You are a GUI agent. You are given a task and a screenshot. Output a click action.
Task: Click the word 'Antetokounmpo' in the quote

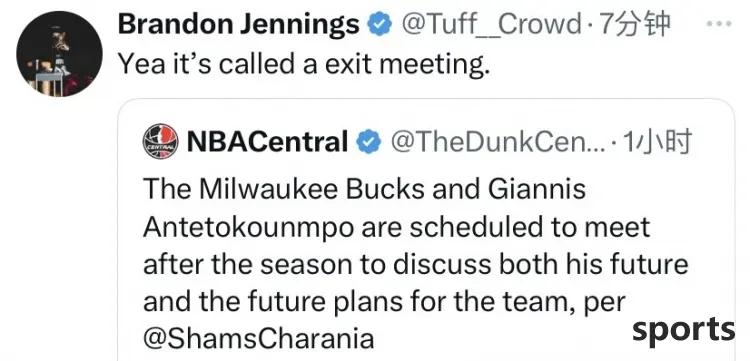pos(249,227)
